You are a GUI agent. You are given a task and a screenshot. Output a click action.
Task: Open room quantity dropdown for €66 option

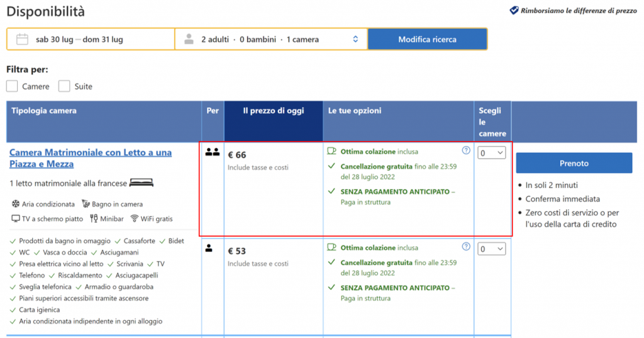pyautogui.click(x=491, y=153)
